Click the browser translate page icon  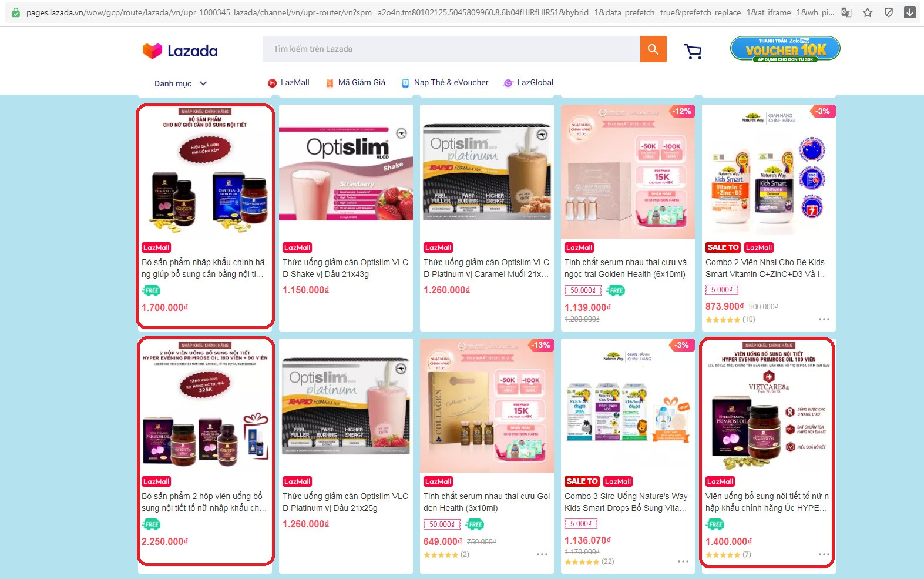pyautogui.click(x=846, y=12)
